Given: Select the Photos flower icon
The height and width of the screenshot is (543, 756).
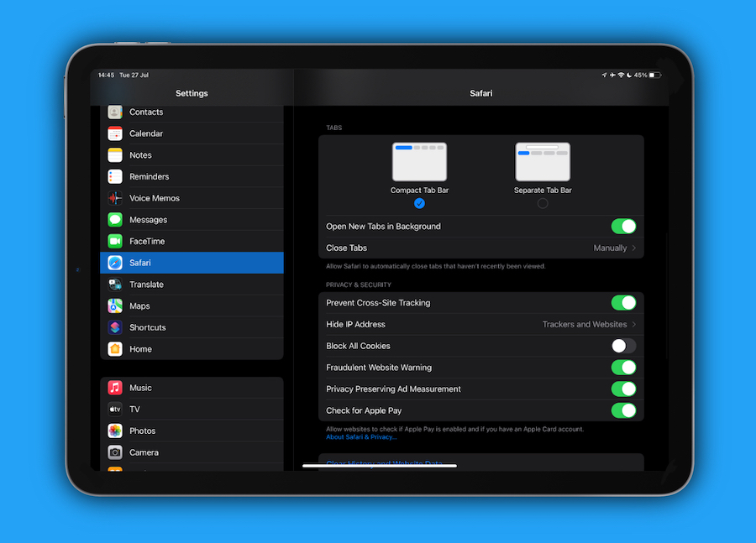Looking at the screenshot, I should pyautogui.click(x=115, y=431).
